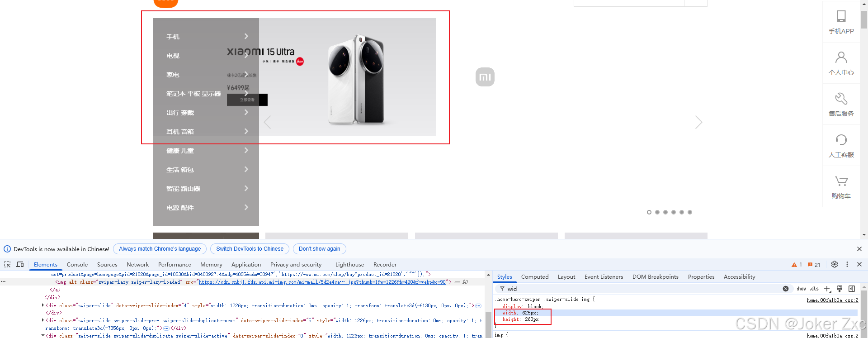Open 智能 路由器 category
Screen dimensions: 868x338
click(183, 189)
